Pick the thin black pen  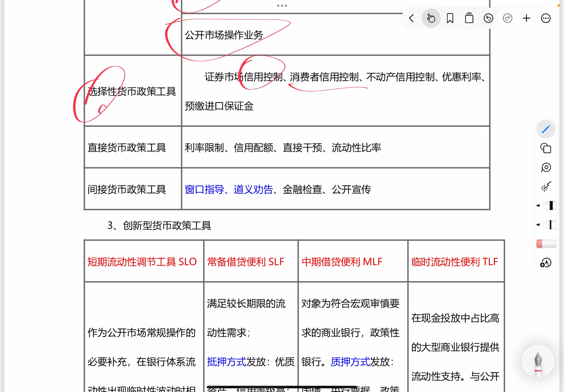(546, 225)
